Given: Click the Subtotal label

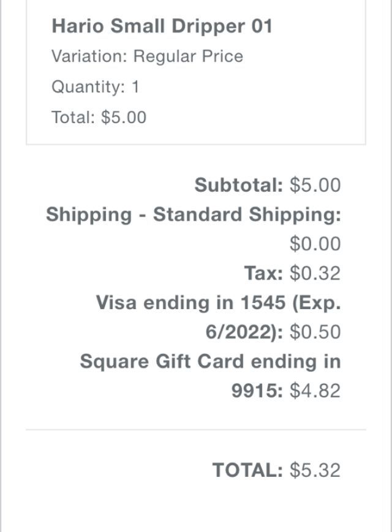Looking at the screenshot, I should click(239, 185).
